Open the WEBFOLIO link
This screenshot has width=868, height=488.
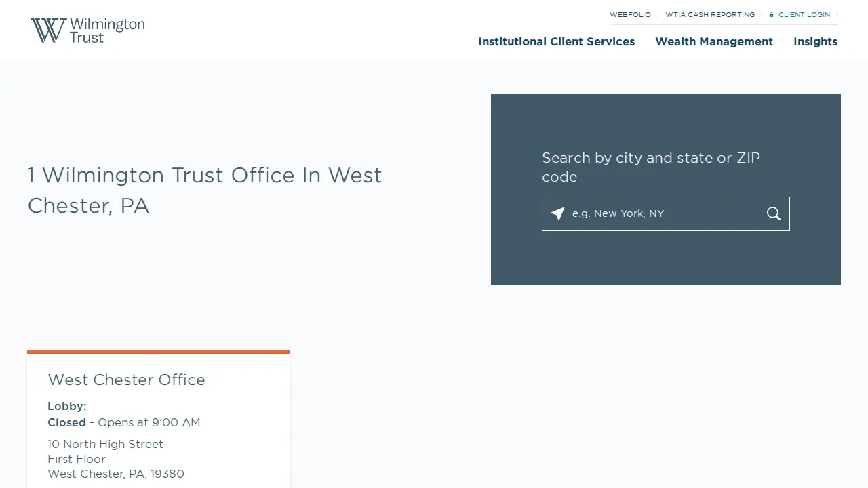[x=630, y=14]
